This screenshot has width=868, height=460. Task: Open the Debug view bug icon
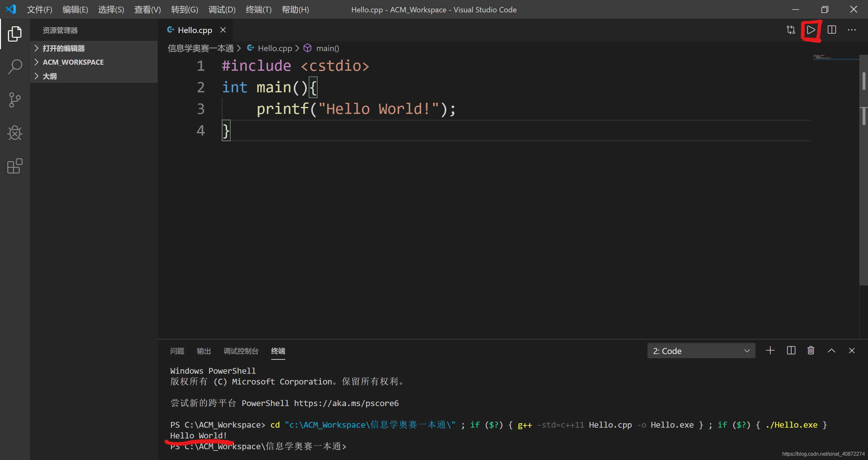coord(15,133)
